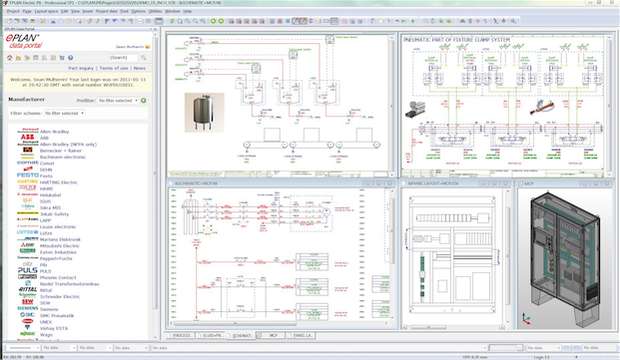The width and height of the screenshot is (620, 360).
Task: Click the search magnifier icon beside search field
Action: pyautogui.click(x=143, y=58)
